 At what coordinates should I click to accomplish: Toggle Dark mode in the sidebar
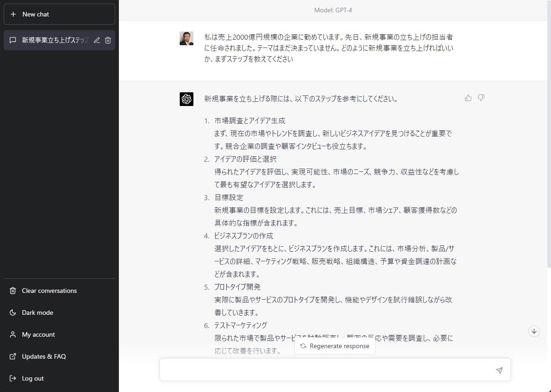37,313
